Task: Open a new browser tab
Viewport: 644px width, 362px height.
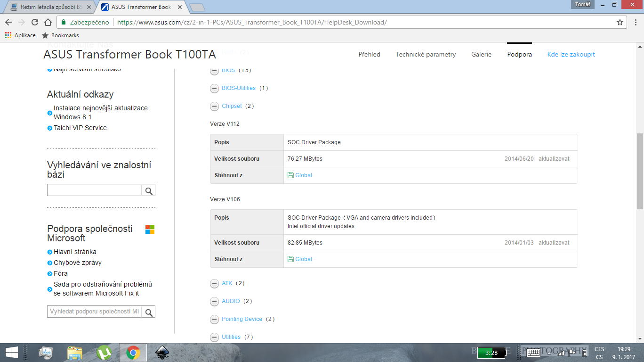Action: point(197,7)
